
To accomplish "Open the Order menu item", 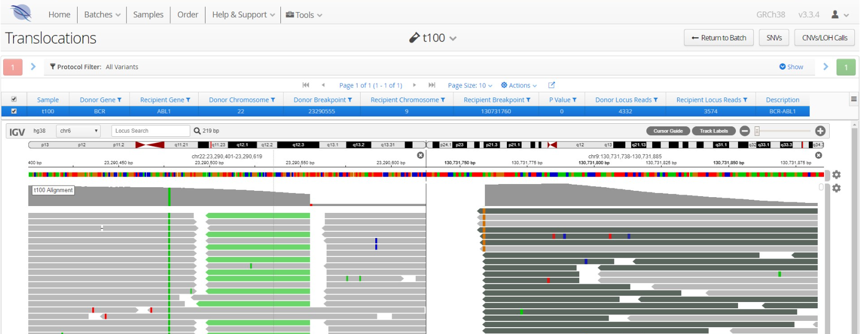I will click(x=188, y=15).
